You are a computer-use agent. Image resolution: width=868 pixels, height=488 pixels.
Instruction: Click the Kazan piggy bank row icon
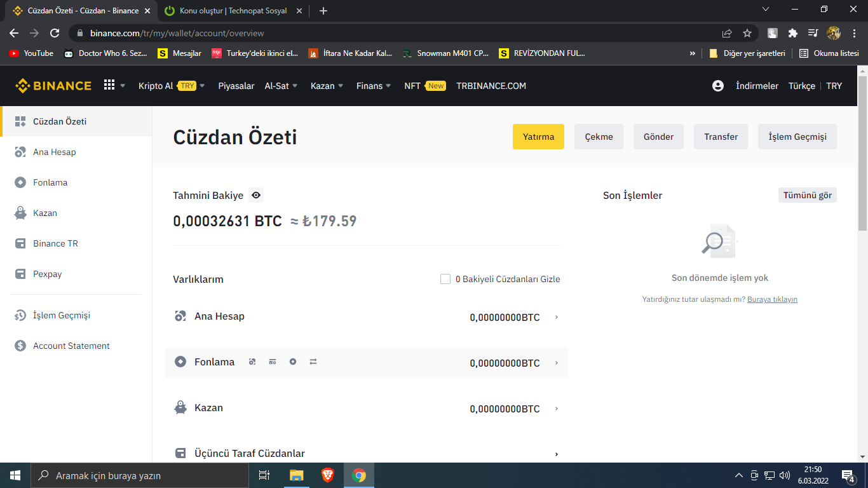pyautogui.click(x=180, y=408)
